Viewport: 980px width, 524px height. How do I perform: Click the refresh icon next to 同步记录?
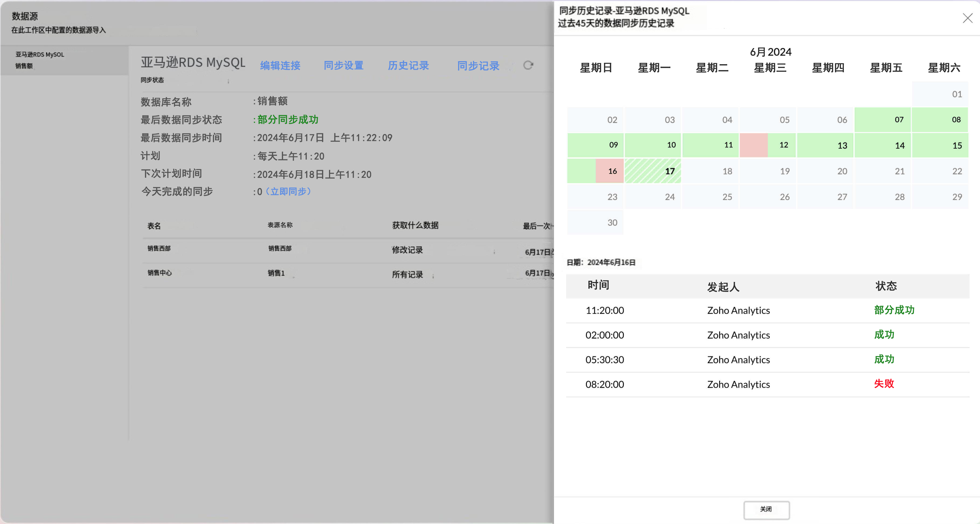point(528,65)
